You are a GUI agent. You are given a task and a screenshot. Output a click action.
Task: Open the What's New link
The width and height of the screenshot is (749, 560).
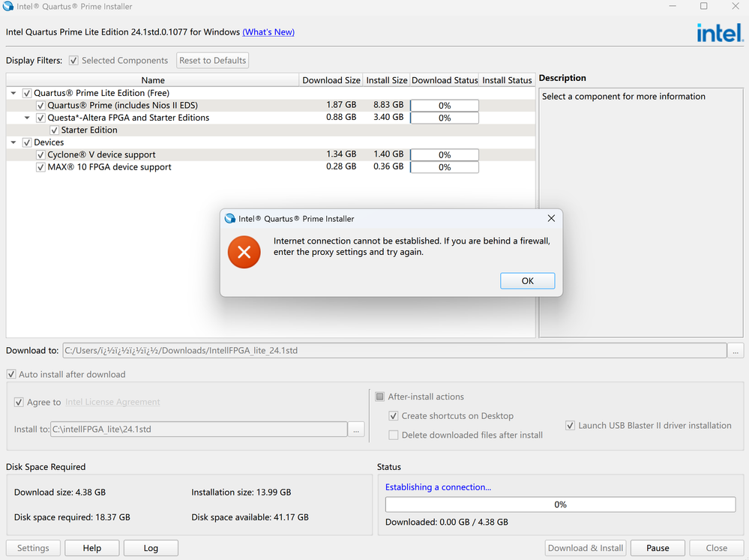point(268,32)
